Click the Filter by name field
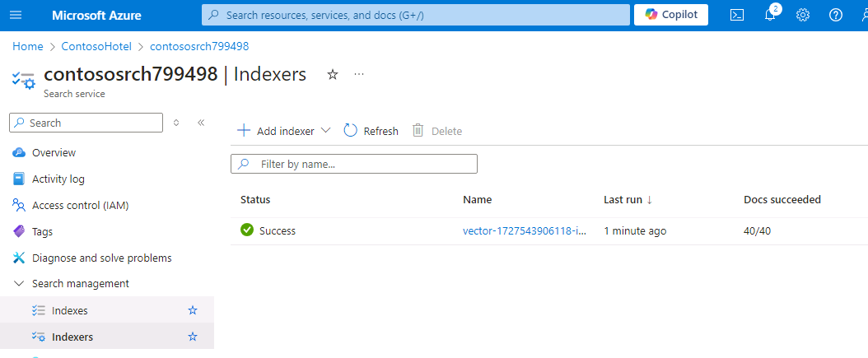The image size is (868, 358). (354, 164)
